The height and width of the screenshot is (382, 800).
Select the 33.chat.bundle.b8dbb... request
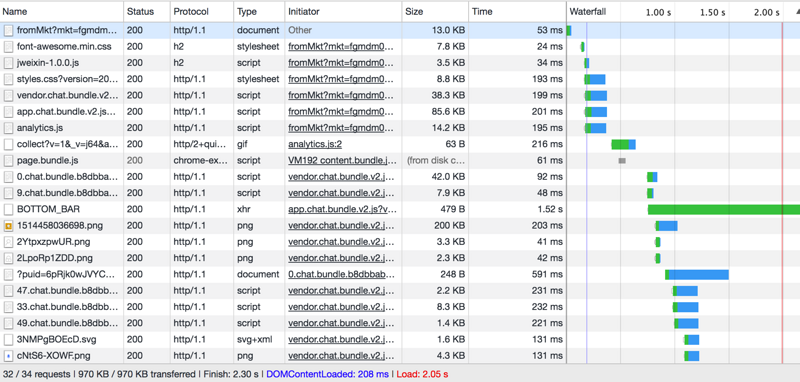(400, 307)
